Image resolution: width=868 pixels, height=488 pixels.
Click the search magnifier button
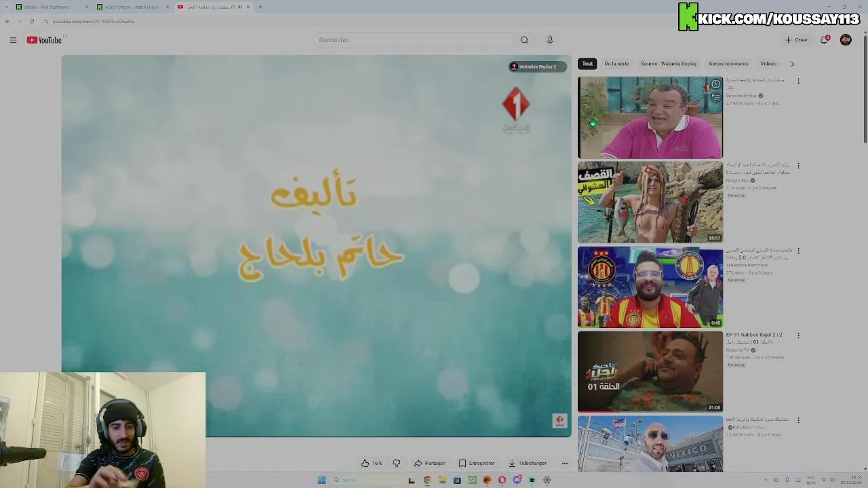click(524, 40)
